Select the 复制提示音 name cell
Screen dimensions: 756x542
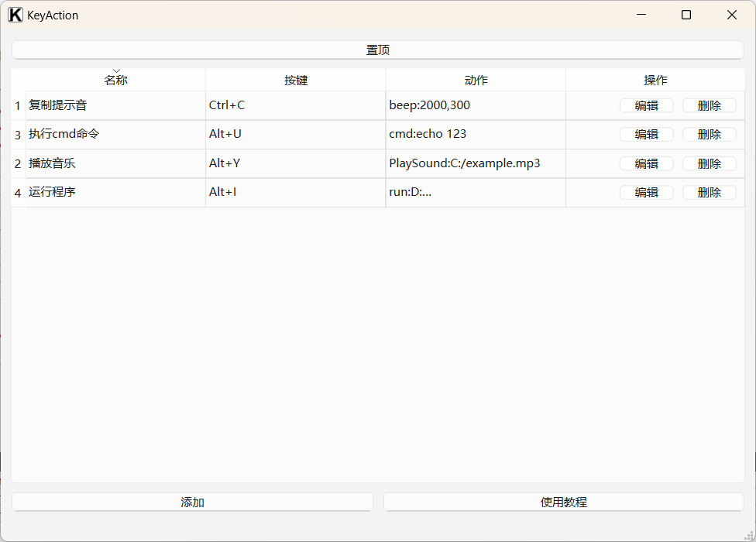[115, 105]
